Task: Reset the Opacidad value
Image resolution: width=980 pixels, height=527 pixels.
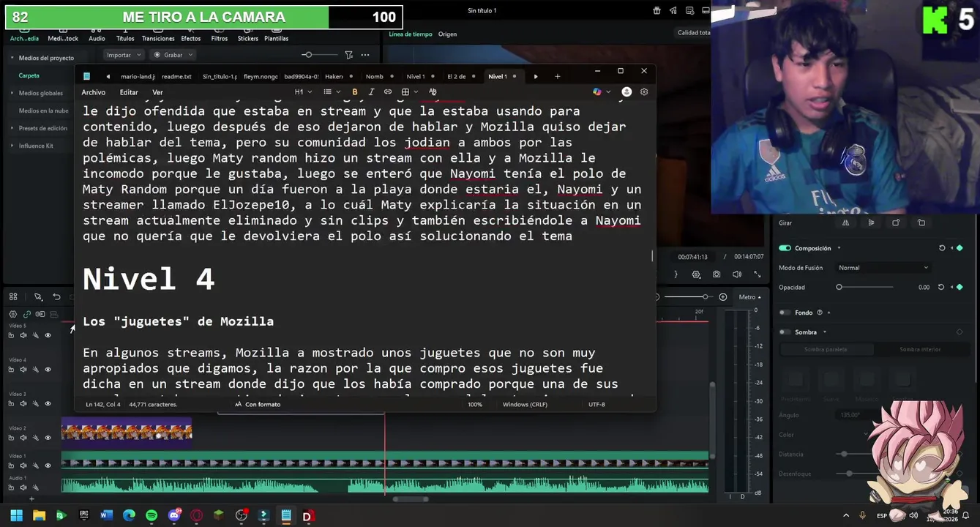Action: [x=942, y=287]
